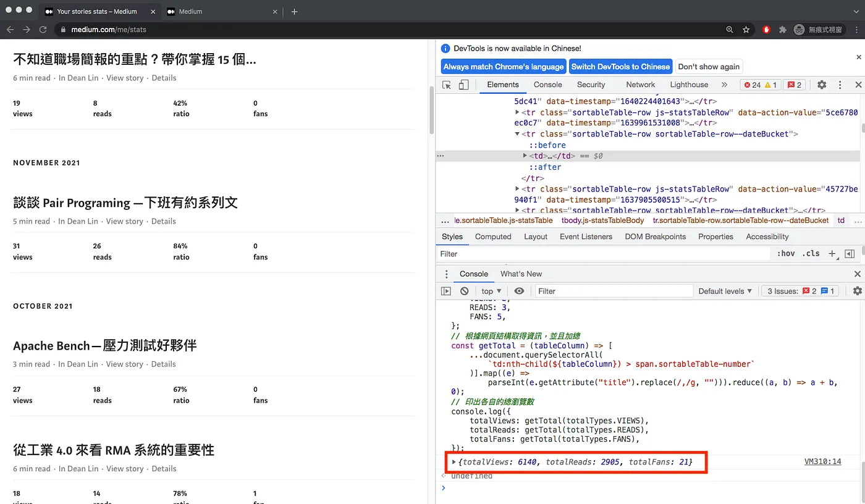Click Always match Chrome's language button
The width and height of the screenshot is (865, 504).
coord(504,67)
